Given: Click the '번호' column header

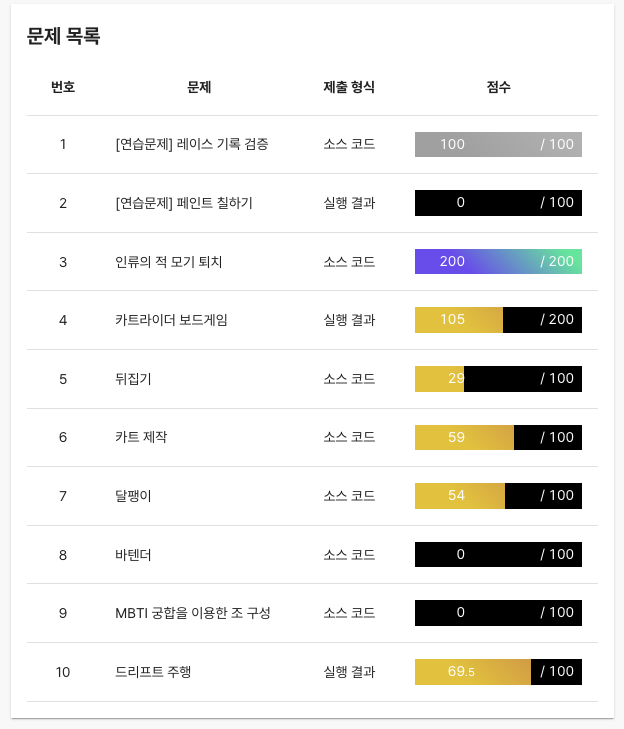Looking at the screenshot, I should coord(63,87).
